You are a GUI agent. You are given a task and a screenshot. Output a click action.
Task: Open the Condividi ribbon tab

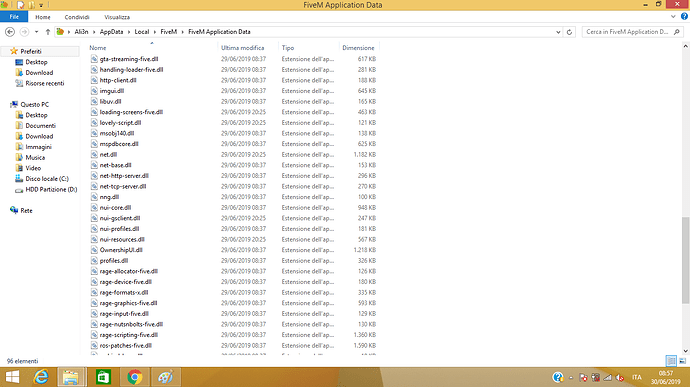[77, 17]
